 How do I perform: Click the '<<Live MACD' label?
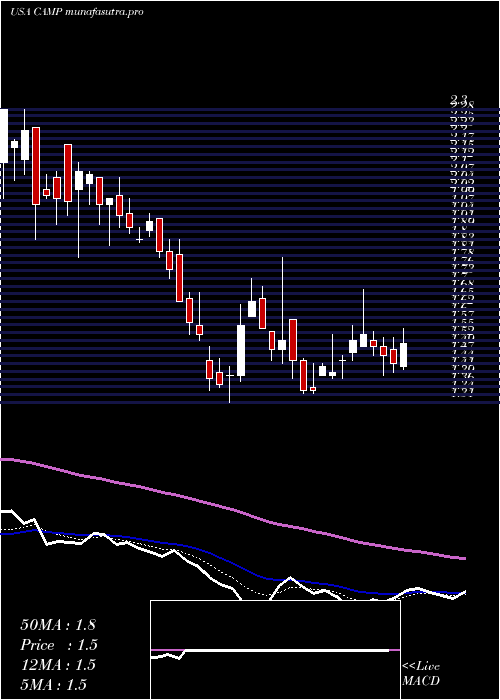click(421, 674)
